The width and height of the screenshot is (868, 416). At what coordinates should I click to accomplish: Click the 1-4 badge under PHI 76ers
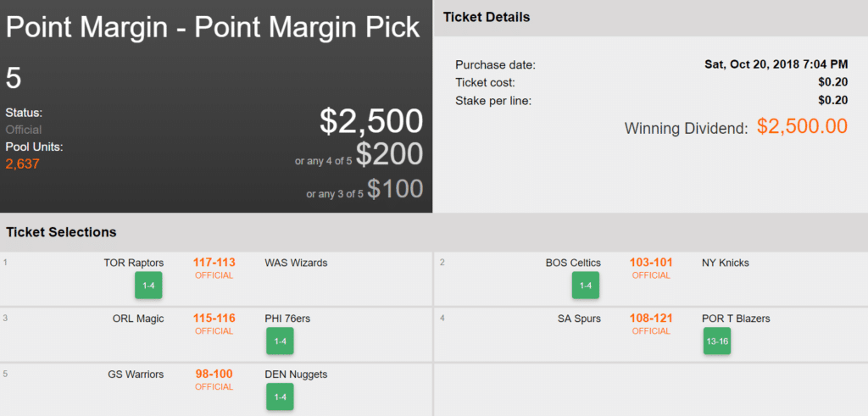(280, 341)
